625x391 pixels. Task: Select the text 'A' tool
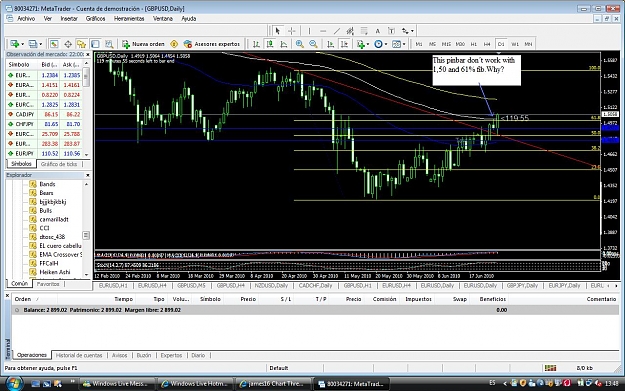(377, 31)
